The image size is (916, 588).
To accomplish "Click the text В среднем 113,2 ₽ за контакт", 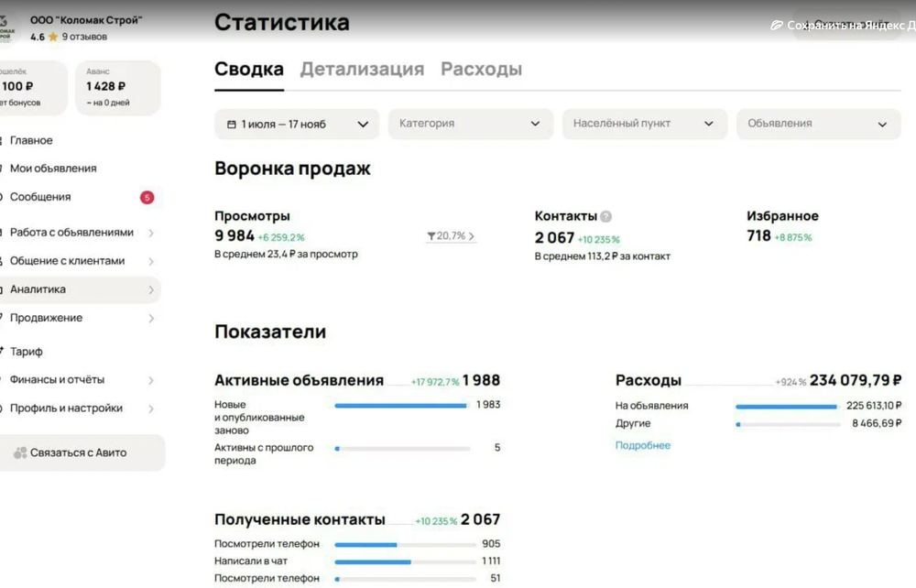I will coord(603,256).
